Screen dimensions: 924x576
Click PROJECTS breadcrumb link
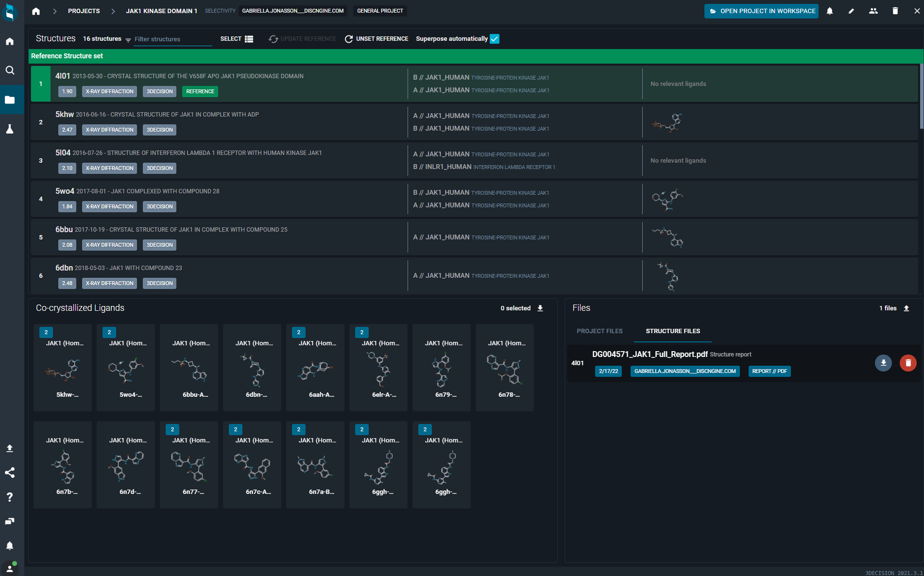pyautogui.click(x=84, y=11)
